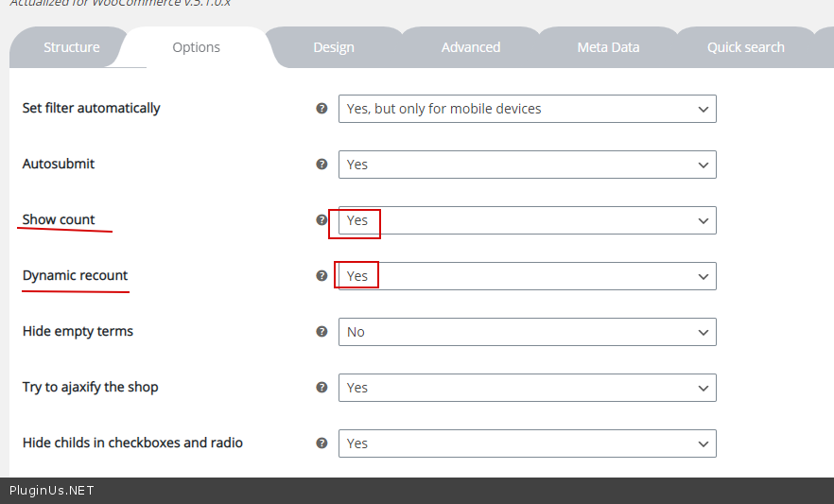Open the Try to ajaxify the shop dropdown
The width and height of the screenshot is (834, 504).
click(527, 388)
